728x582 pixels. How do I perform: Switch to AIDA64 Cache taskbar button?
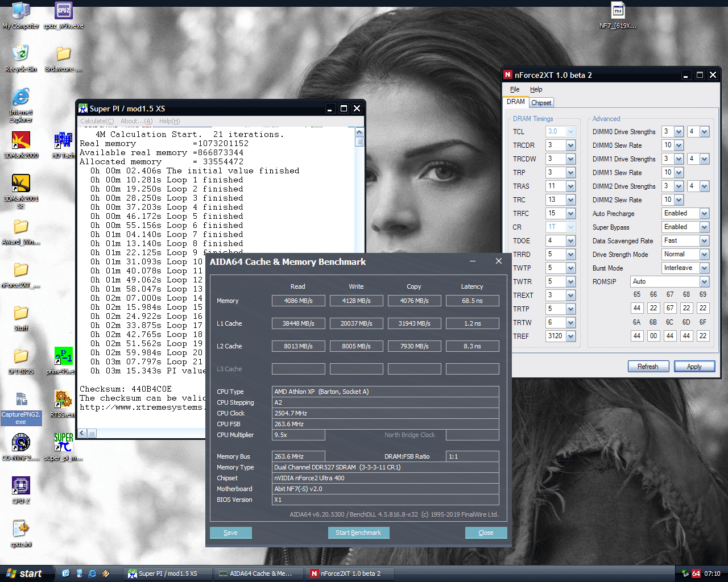[259, 573]
